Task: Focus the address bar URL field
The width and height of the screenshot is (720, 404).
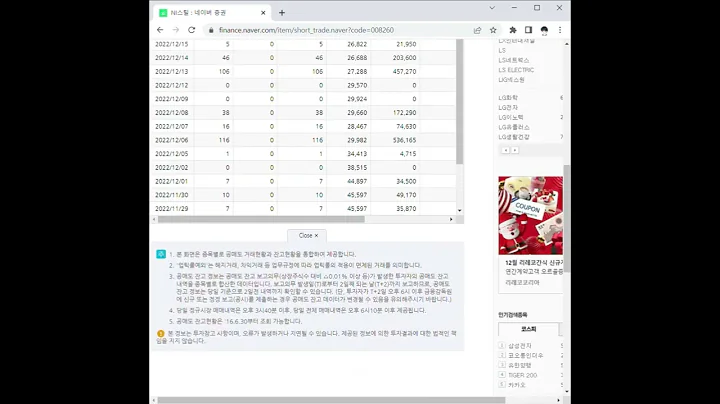Action: click(306, 30)
